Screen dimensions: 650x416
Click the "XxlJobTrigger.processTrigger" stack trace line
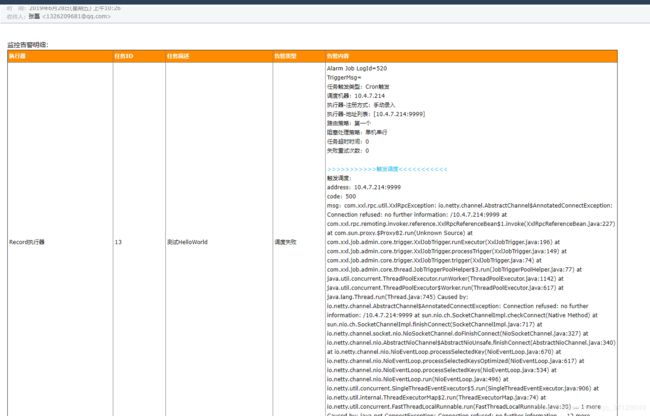click(446, 251)
